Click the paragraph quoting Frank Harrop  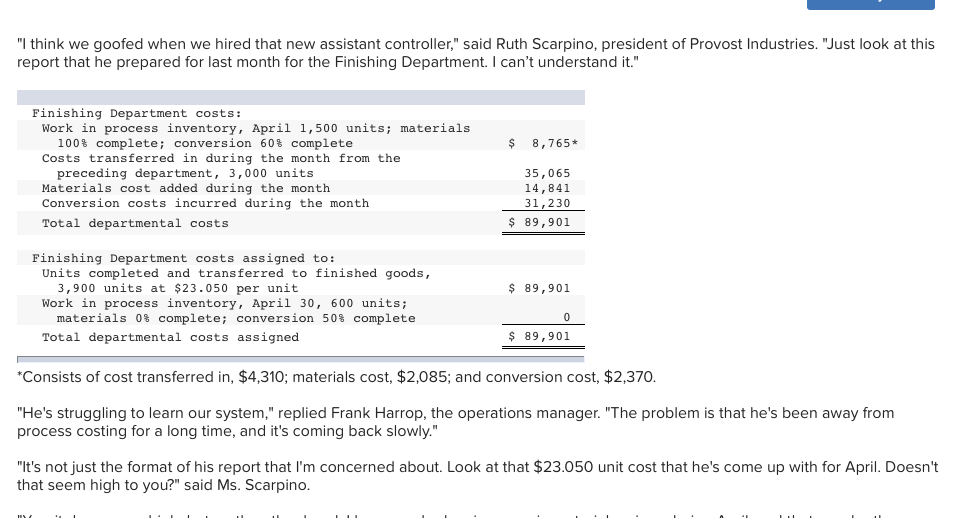pyautogui.click(x=455, y=422)
